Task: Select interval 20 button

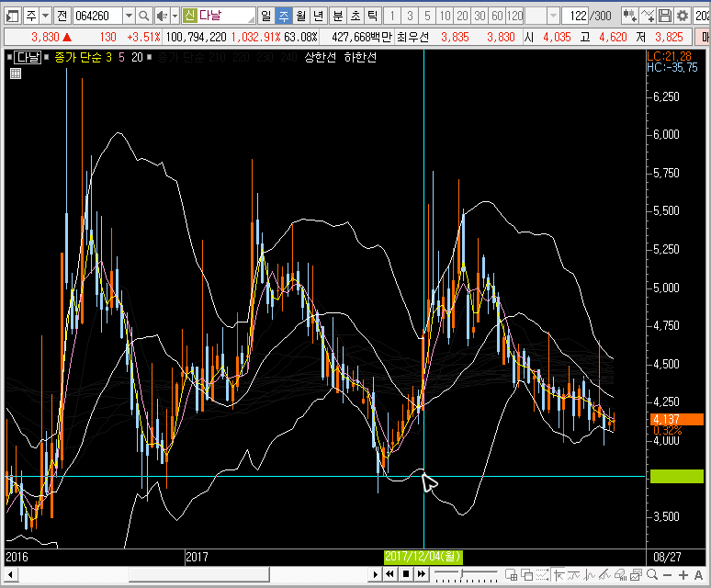Action: (462, 17)
